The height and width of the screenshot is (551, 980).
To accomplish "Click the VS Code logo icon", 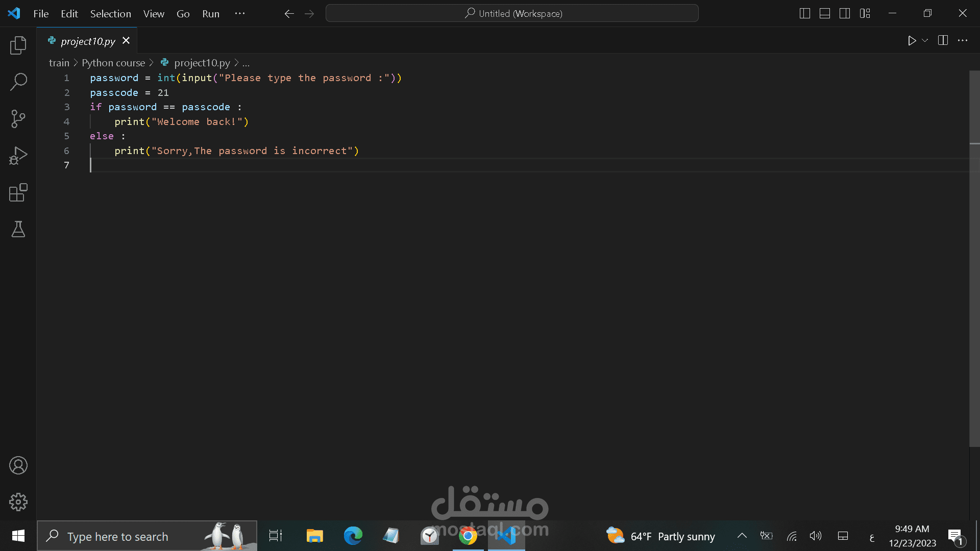I will 14,13.
